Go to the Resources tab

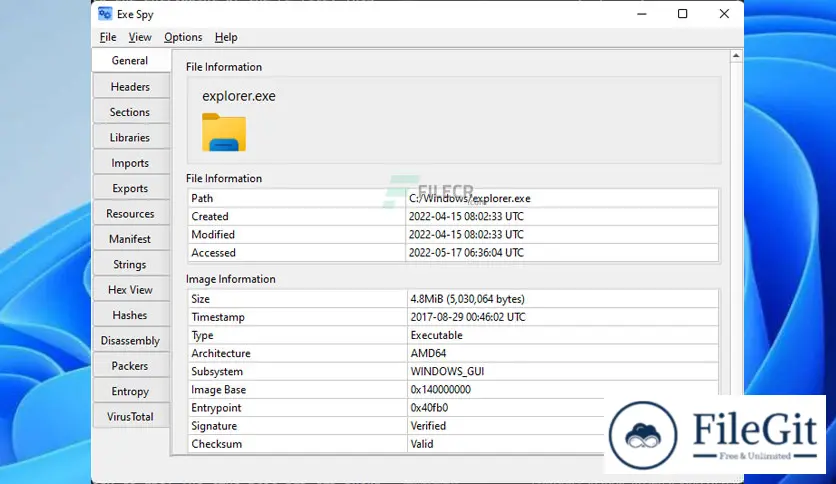pos(131,214)
